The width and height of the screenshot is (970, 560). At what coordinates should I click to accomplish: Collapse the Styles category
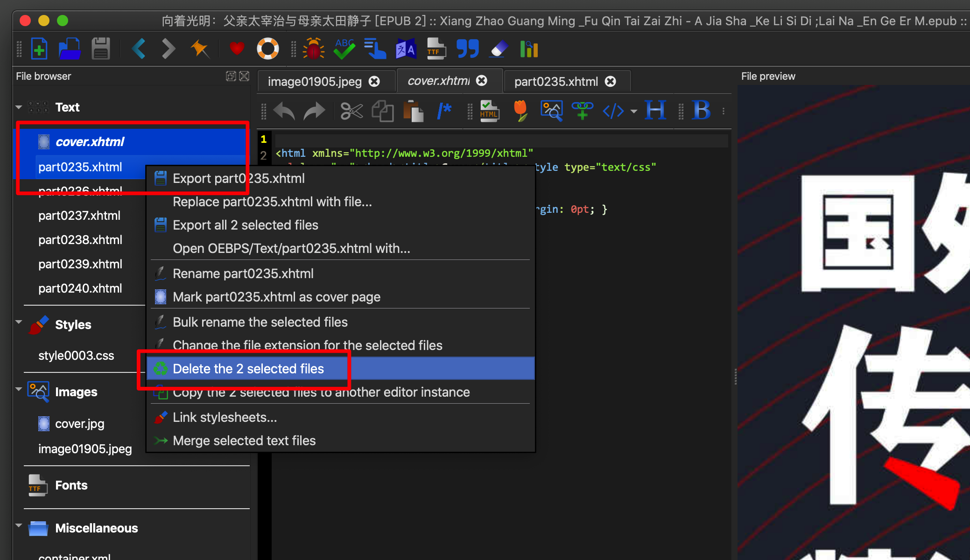pos(19,322)
